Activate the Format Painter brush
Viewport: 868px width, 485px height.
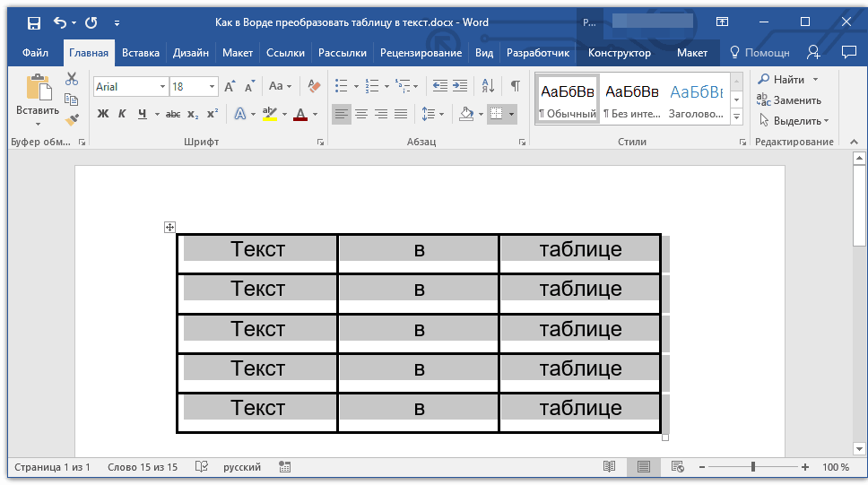(72, 119)
